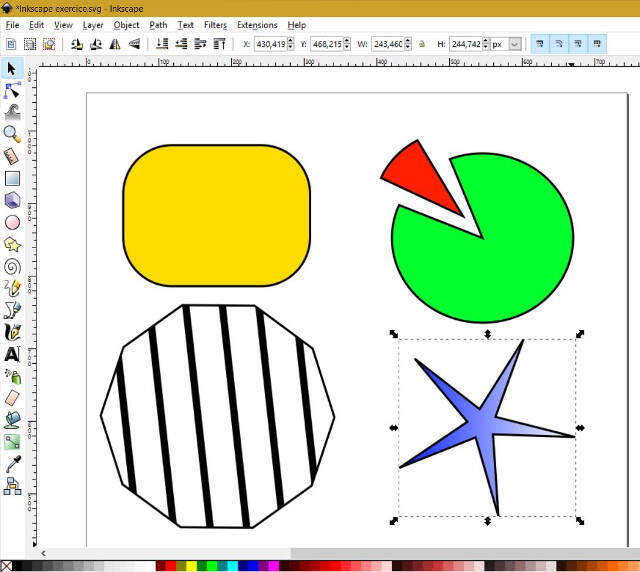Select the Stars and Polygons tool
The width and height of the screenshot is (640, 572).
tap(12, 245)
